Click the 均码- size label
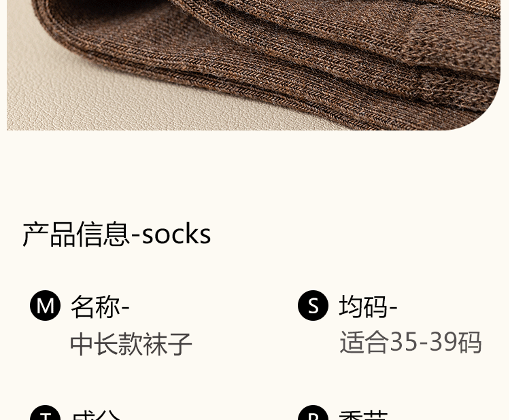This screenshot has height=420, width=510. click(368, 307)
